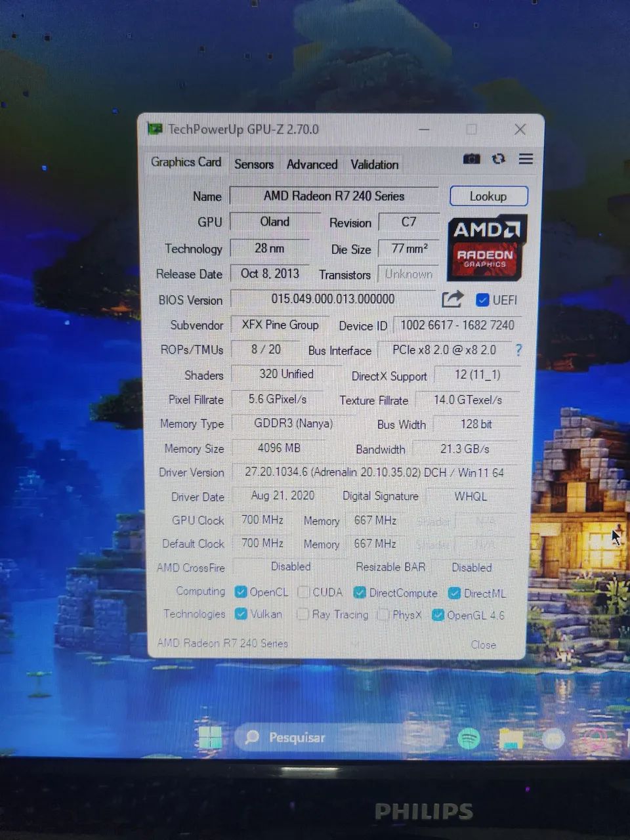This screenshot has height=840, width=630.
Task: Click the Device ID value 1002 6617 - 1682 7240
Action: [457, 325]
